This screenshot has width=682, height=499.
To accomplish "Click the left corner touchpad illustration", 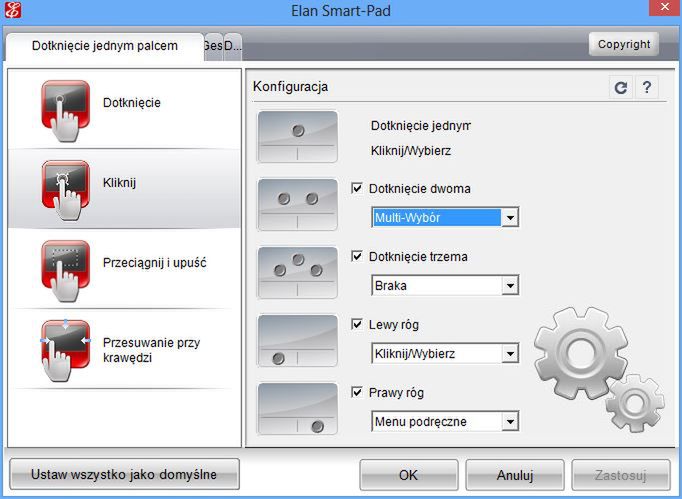I will click(x=298, y=341).
